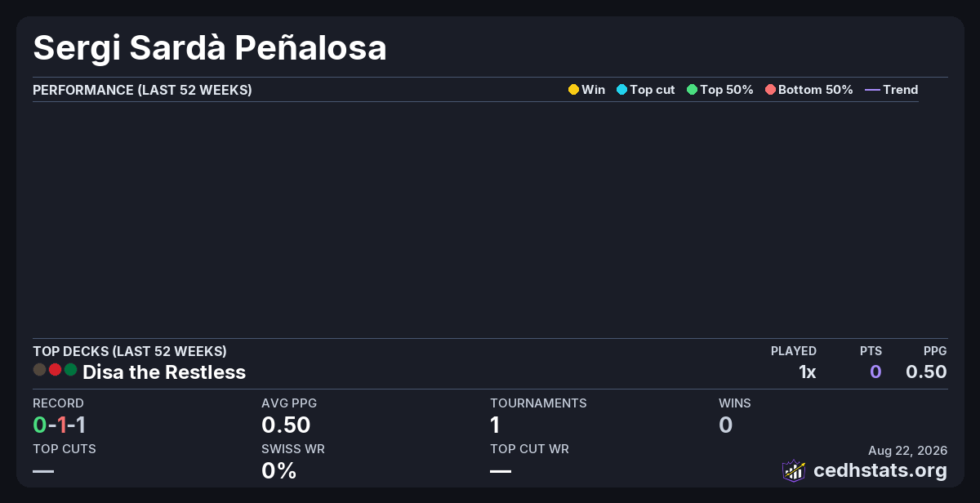Click the Swiss WR 0% value
The image size is (980, 503).
tap(278, 470)
